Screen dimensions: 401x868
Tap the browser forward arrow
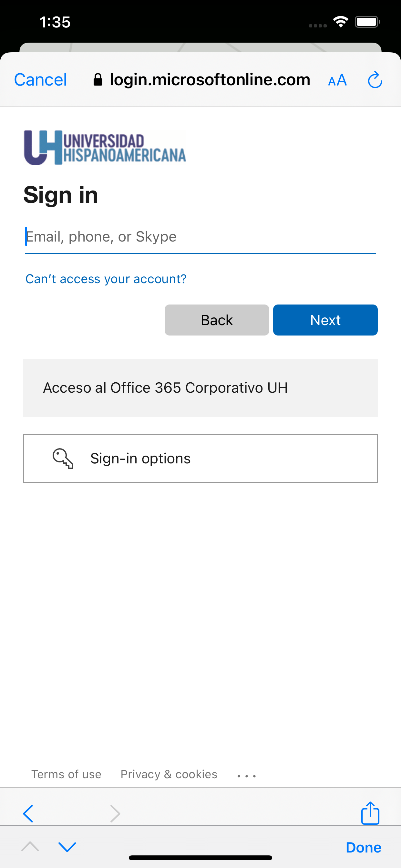[115, 814]
